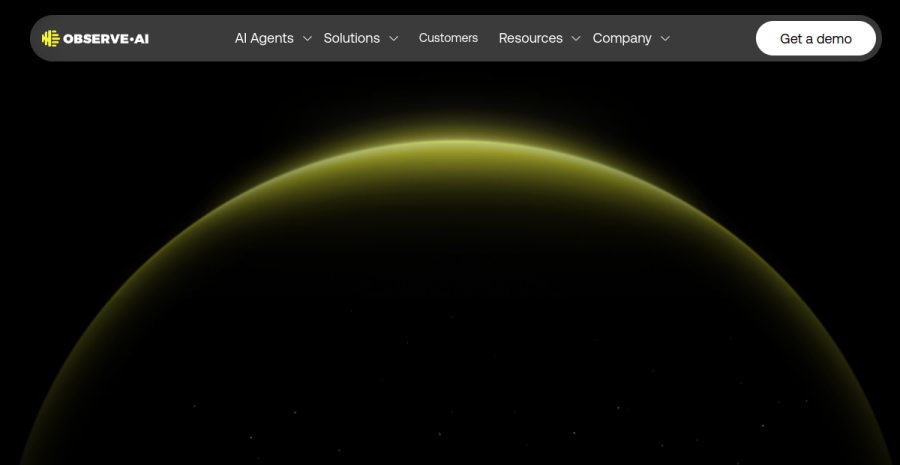Viewport: 900px width, 465px height.
Task: Open the Company menu
Action: tap(622, 38)
